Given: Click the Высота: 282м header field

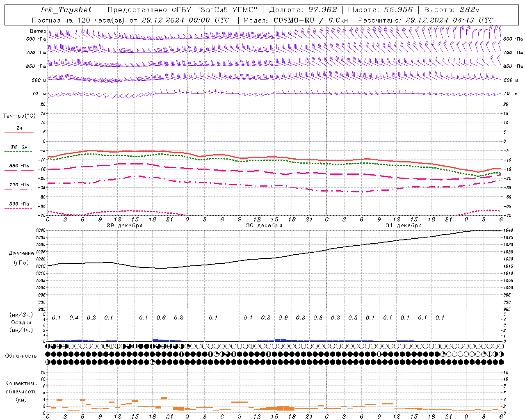Looking at the screenshot, I should [x=452, y=10].
